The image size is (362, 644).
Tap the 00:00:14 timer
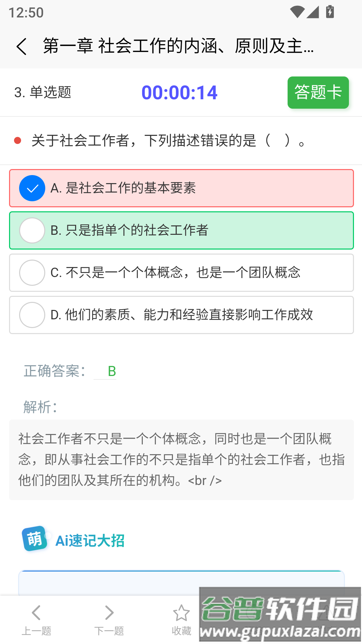point(179,93)
